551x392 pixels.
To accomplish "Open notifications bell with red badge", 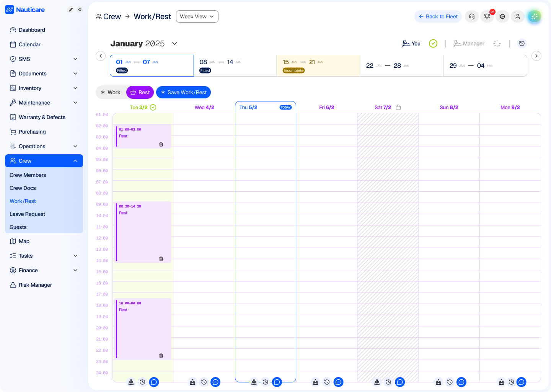I will (487, 16).
